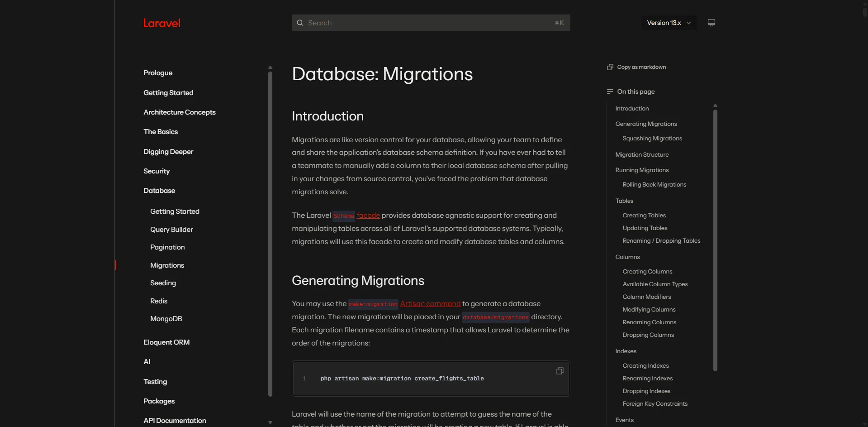
Task: Jump to Tables section
Action: 624,201
